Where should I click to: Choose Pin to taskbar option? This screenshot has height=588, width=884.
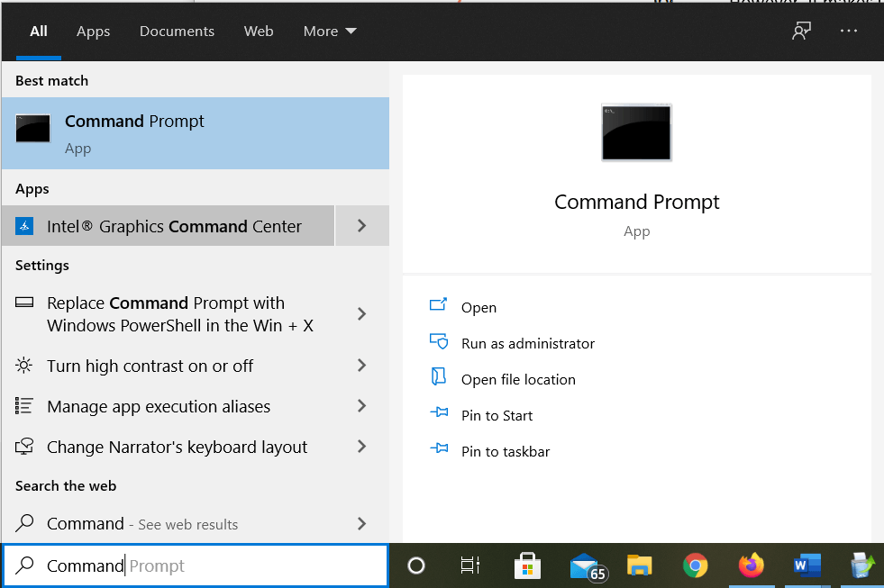[x=505, y=451]
